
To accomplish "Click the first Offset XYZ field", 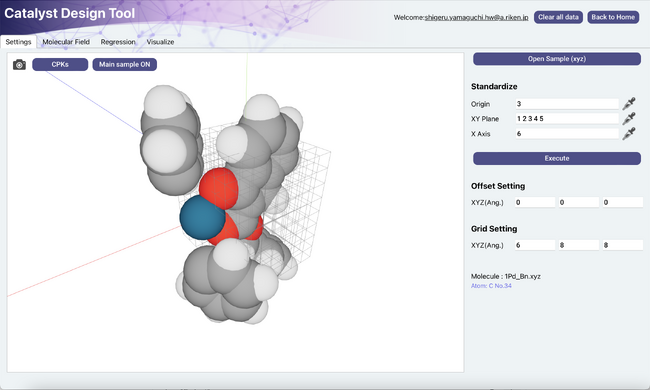I will pos(534,202).
